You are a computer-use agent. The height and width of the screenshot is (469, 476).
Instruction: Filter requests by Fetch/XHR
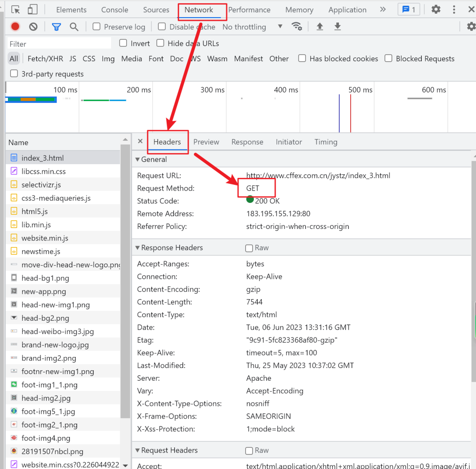(x=45, y=59)
